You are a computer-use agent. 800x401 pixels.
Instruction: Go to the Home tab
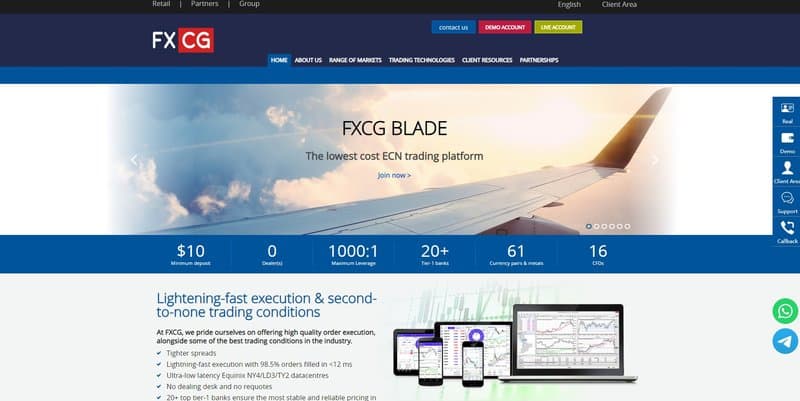click(x=279, y=60)
